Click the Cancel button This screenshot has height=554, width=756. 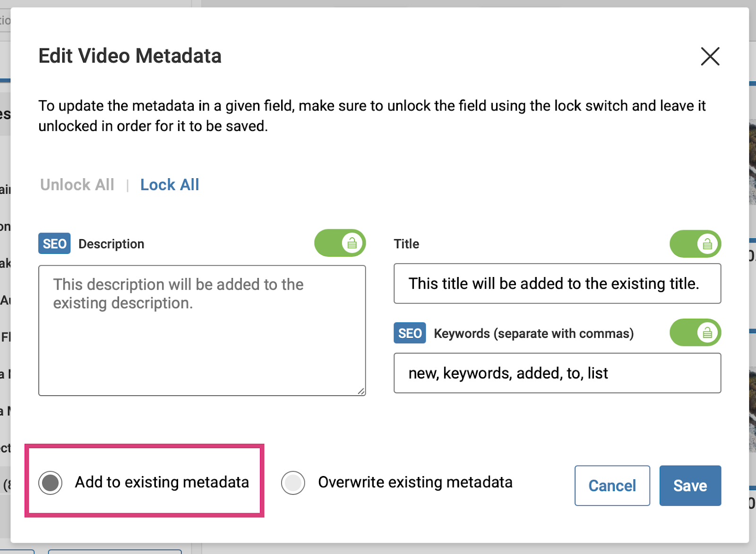(612, 485)
